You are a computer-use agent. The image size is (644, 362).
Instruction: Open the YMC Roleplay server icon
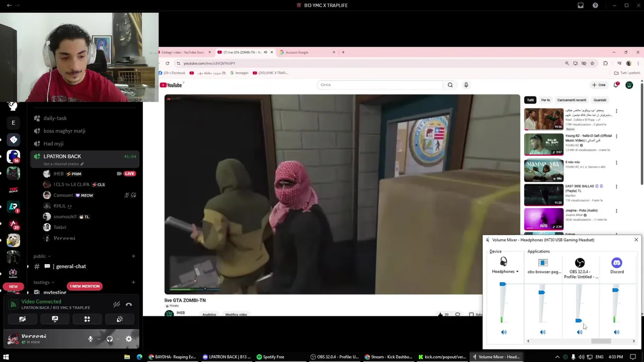click(x=13, y=190)
